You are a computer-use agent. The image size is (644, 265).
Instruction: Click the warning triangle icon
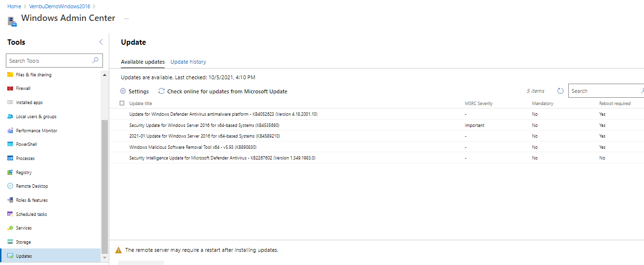tap(118, 250)
